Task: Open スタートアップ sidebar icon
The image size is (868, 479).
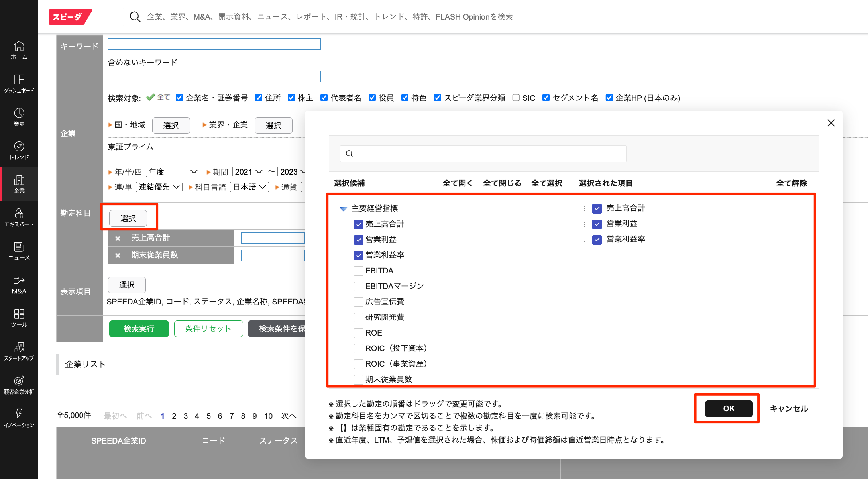Action: [x=19, y=351]
